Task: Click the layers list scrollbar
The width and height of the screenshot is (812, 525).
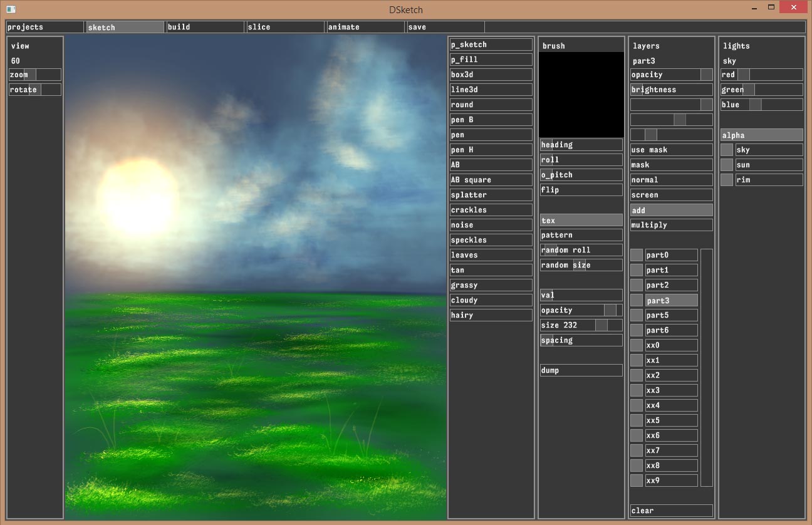Action: coord(706,368)
